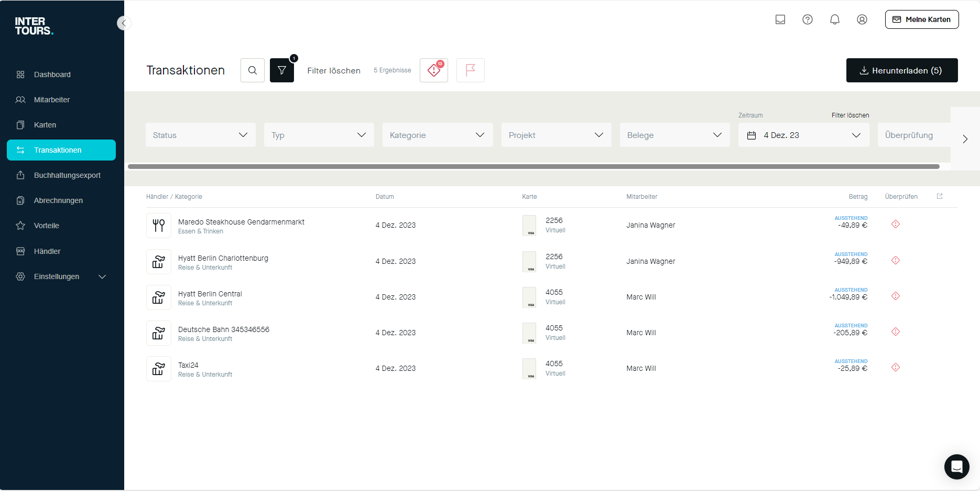Image resolution: width=980 pixels, height=491 pixels.
Task: Open the inbox icon in header
Action: click(x=780, y=19)
